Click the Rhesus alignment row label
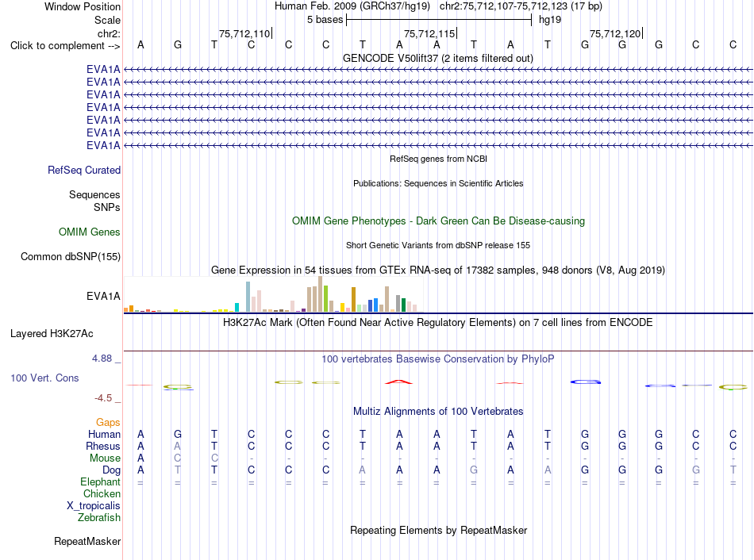 click(103, 447)
